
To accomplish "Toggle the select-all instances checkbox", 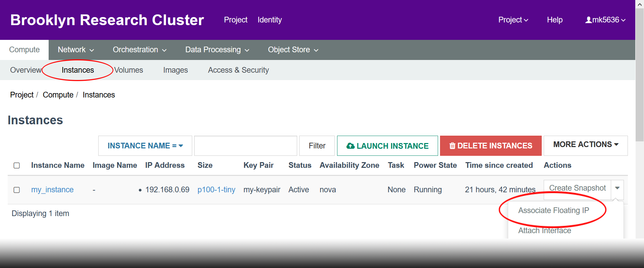I will tap(17, 165).
